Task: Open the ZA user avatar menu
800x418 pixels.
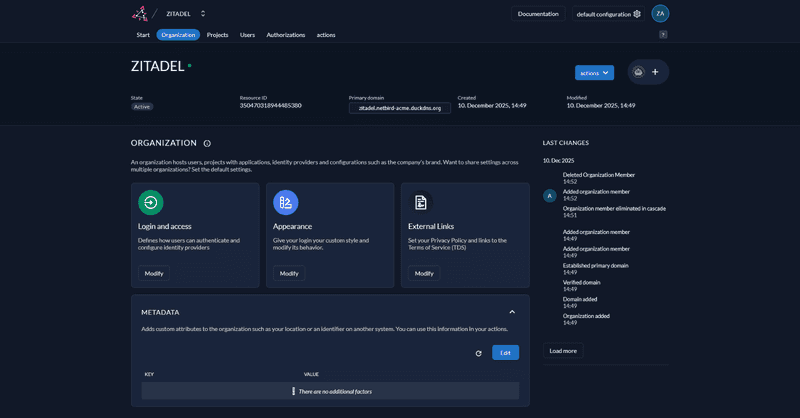Action: tap(660, 14)
